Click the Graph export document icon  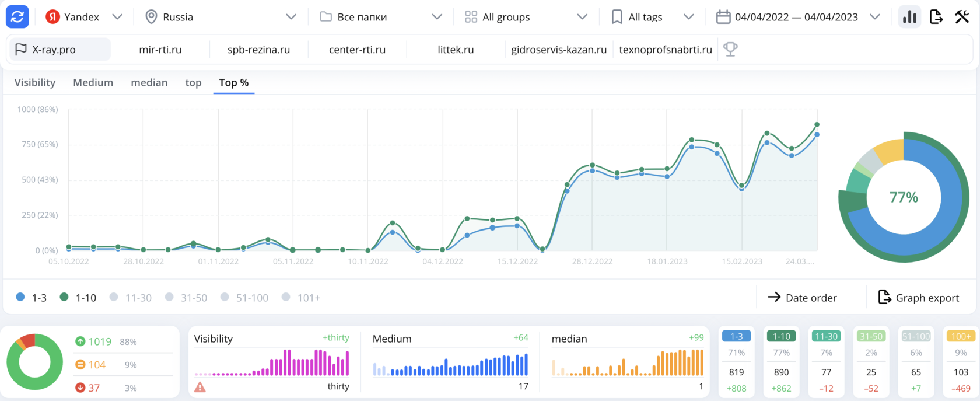click(884, 297)
